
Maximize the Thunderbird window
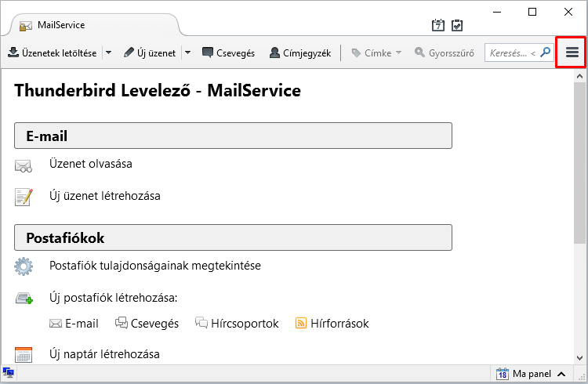[x=532, y=12]
